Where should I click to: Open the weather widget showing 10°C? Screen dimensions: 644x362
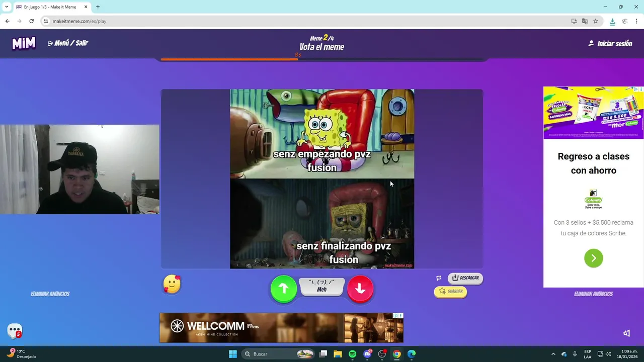(x=21, y=354)
